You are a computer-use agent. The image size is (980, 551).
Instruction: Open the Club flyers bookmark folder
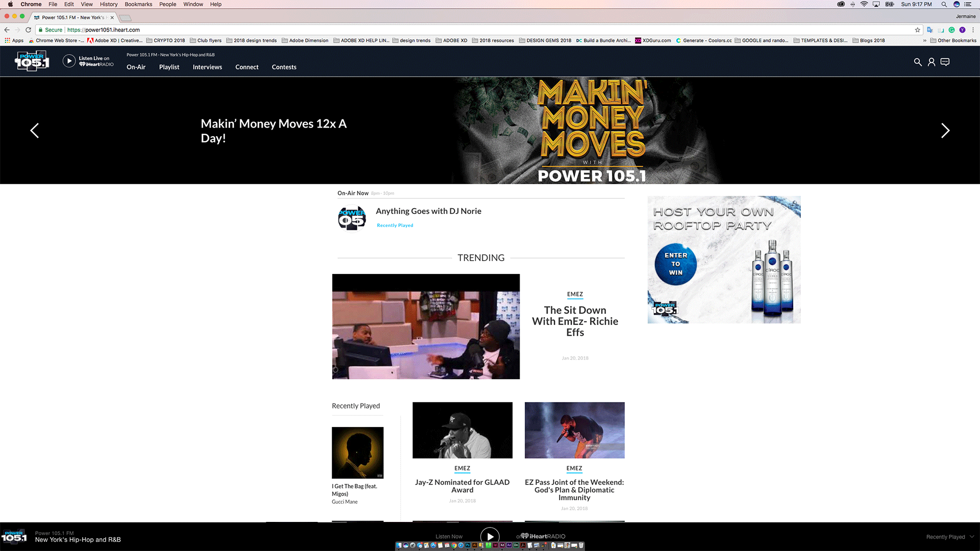pyautogui.click(x=206, y=40)
